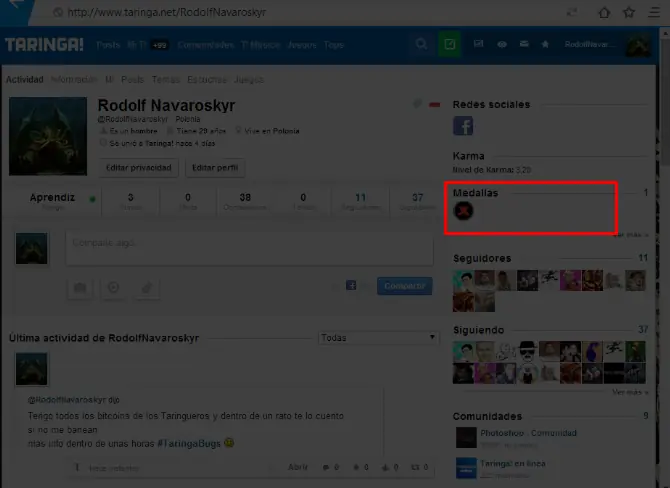
Task: Click the Photoshop community thumbnail
Action: 466,437
